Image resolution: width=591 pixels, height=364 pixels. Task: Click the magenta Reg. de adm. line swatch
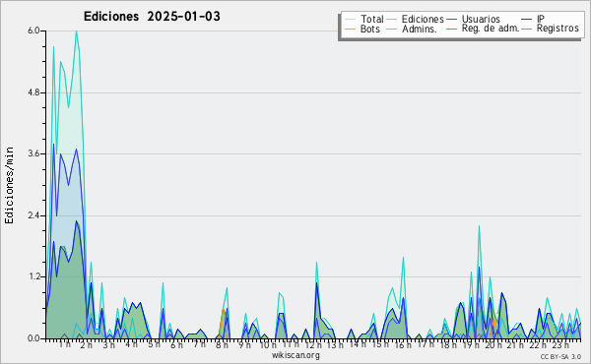click(451, 29)
